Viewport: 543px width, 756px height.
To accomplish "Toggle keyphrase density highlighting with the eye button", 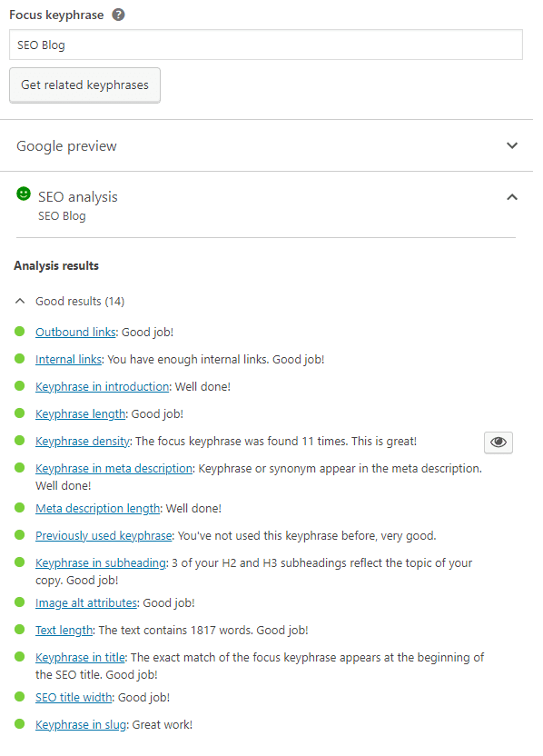I will point(499,443).
